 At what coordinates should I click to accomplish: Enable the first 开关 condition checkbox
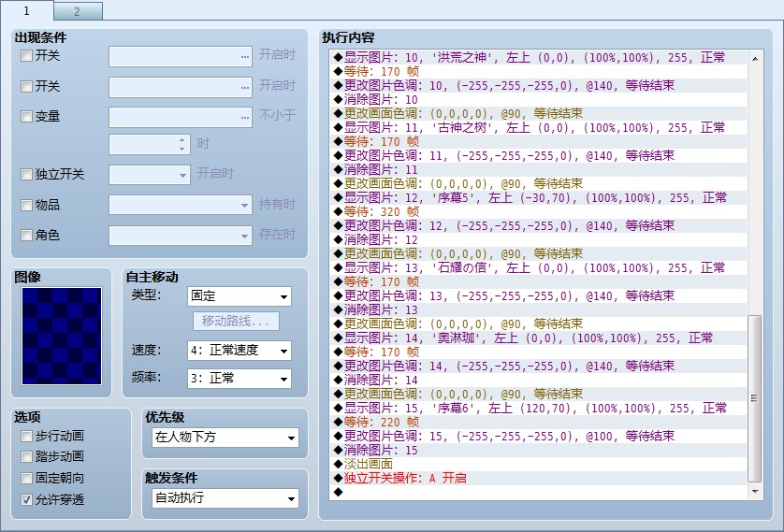point(26,55)
